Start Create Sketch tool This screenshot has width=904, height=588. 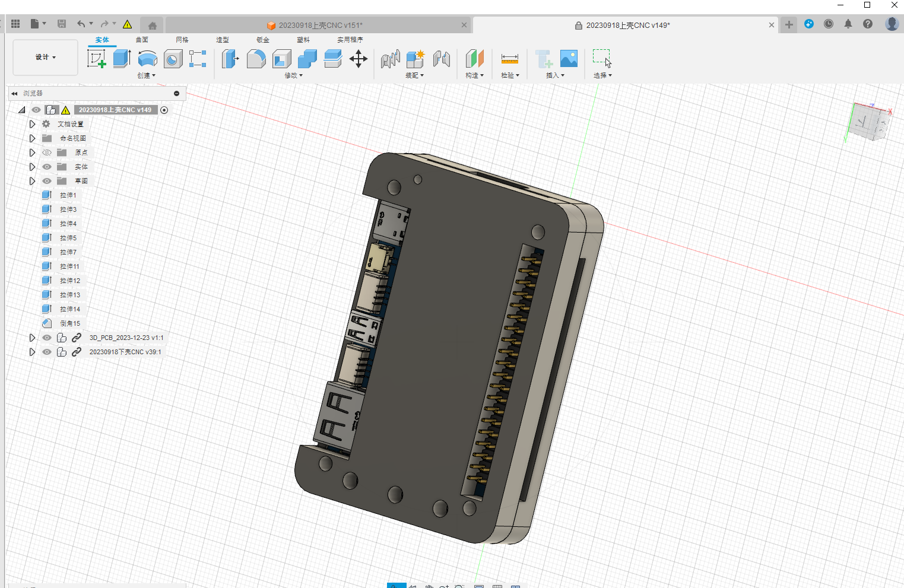96,59
